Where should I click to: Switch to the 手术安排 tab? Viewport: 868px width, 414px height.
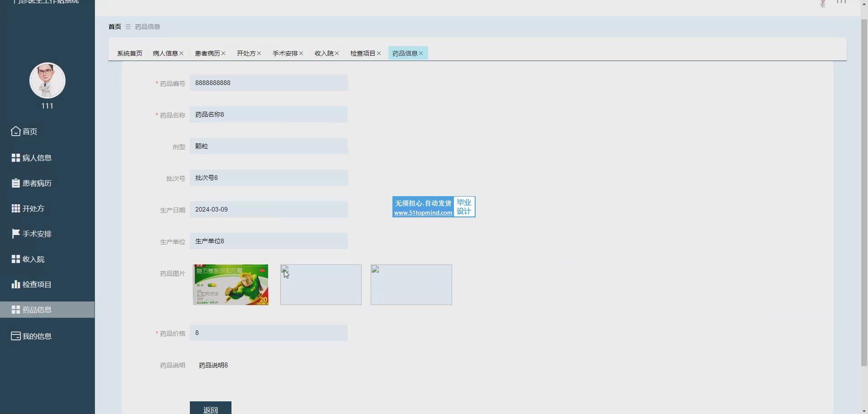(285, 53)
